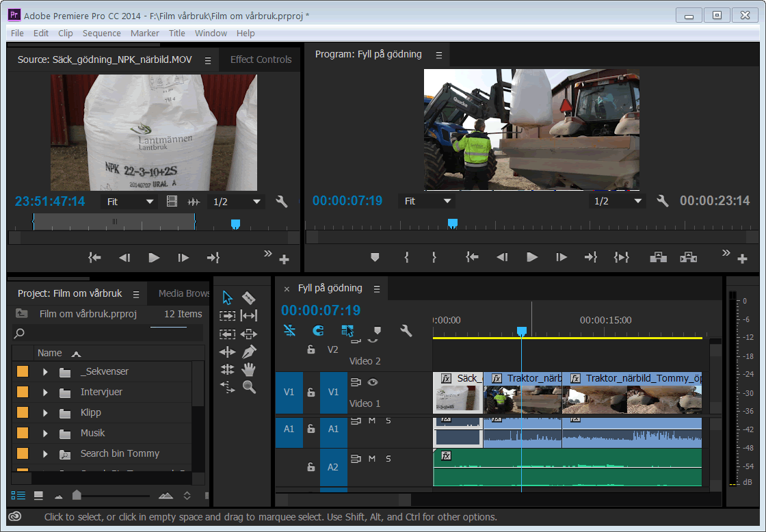Mute audio track A1
This screenshot has height=532, width=766.
372,421
